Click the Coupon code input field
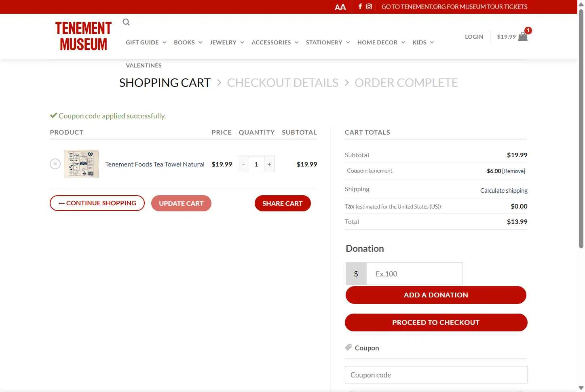 pyautogui.click(x=436, y=375)
